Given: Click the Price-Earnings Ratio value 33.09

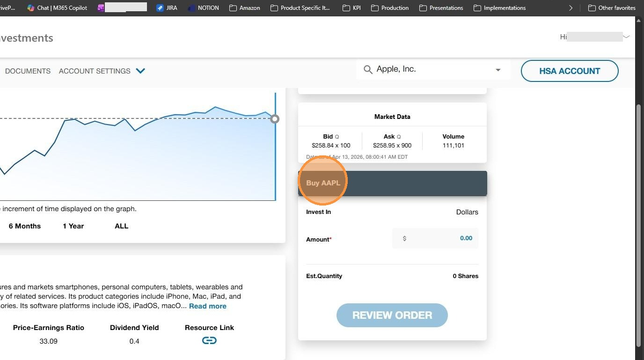Looking at the screenshot, I should pyautogui.click(x=49, y=341).
